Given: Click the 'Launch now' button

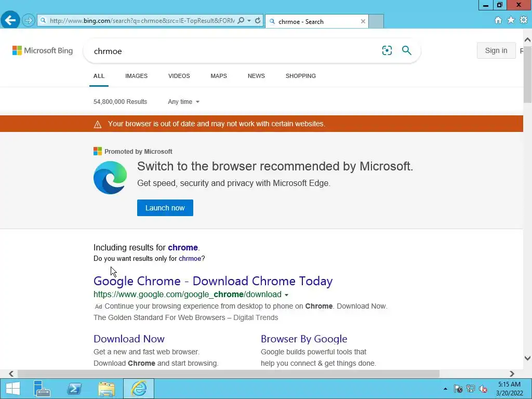Looking at the screenshot, I should coord(165,208).
